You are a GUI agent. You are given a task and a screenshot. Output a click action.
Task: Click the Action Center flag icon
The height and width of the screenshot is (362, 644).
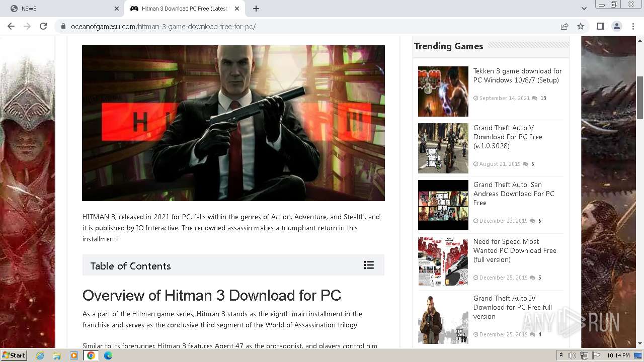point(596,355)
